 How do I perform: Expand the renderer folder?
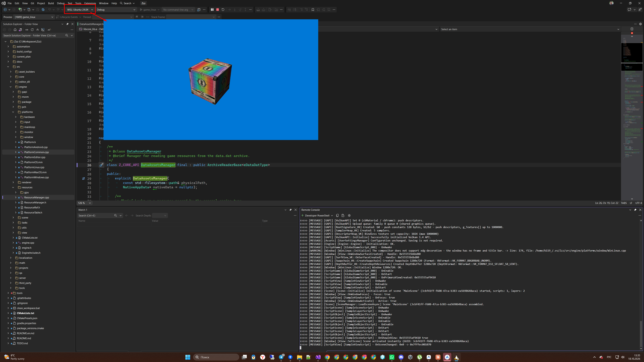[x=13, y=182]
